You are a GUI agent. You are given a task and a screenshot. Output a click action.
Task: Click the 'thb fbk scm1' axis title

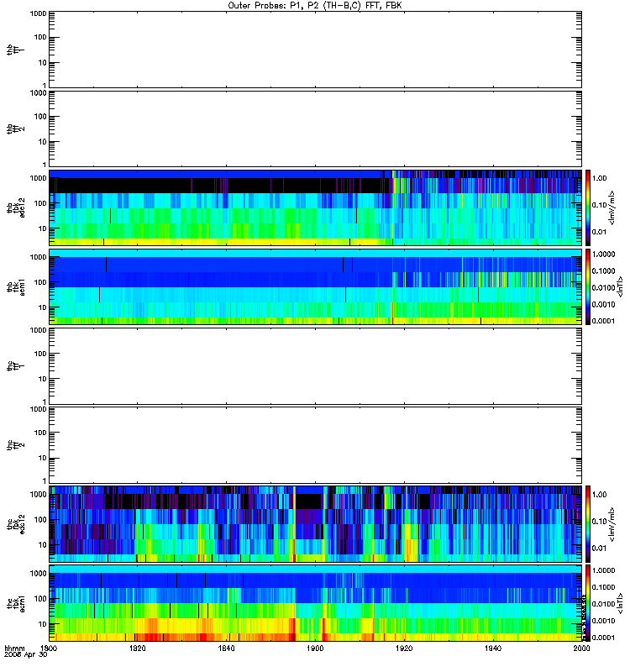pyautogui.click(x=16, y=286)
